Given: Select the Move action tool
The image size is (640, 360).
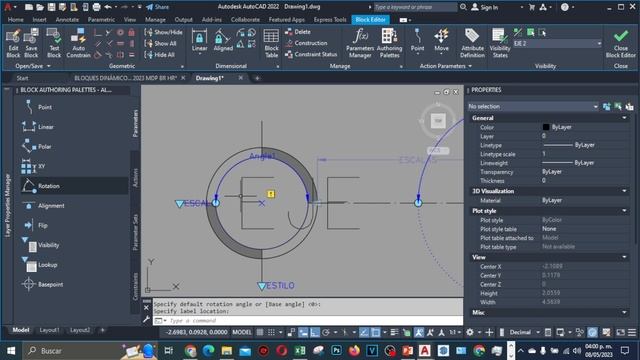Looking at the screenshot, I should pyautogui.click(x=441, y=40).
